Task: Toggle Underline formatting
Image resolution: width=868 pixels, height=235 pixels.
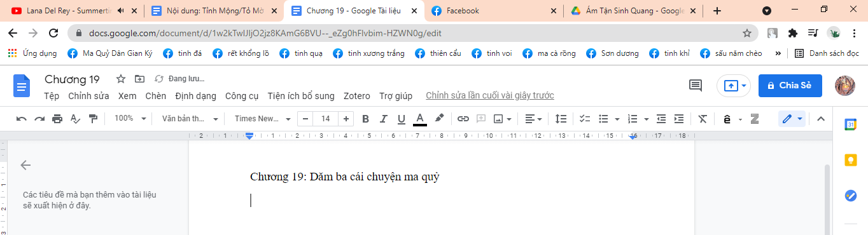Action: (x=402, y=119)
